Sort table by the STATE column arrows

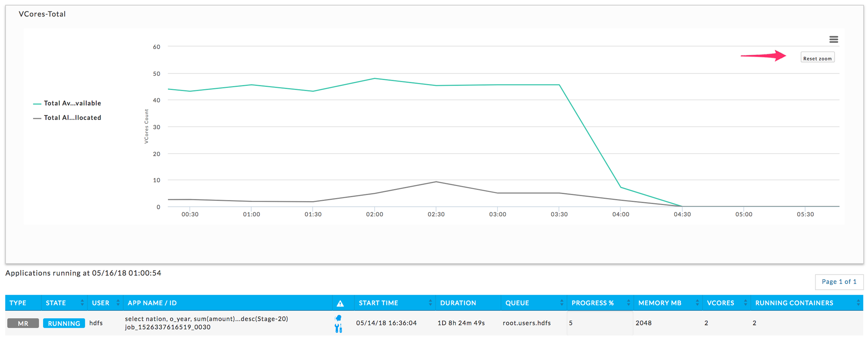[82, 303]
